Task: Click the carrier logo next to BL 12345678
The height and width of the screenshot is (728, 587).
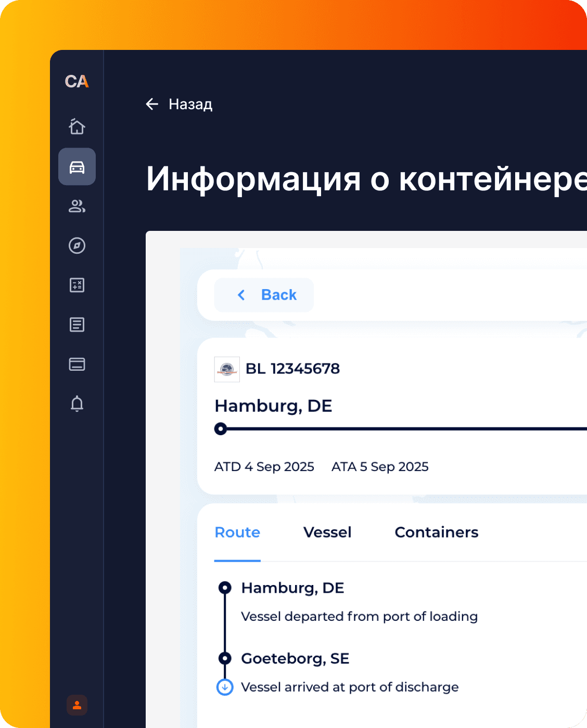Action: [227, 369]
